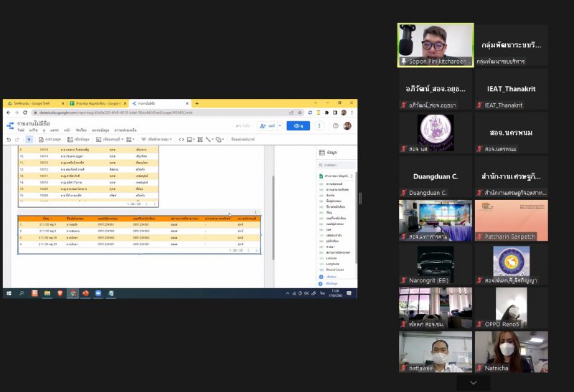Select the nattawee participant video tile

436,352
